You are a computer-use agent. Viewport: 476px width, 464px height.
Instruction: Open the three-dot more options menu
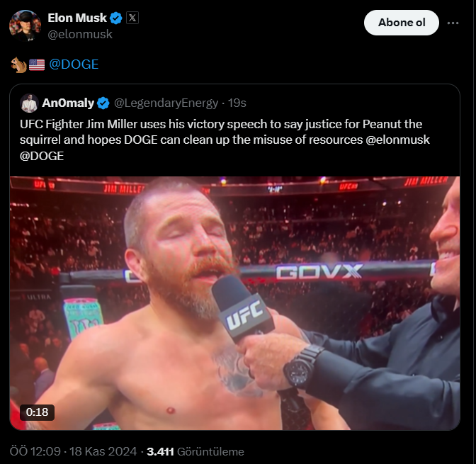453,23
